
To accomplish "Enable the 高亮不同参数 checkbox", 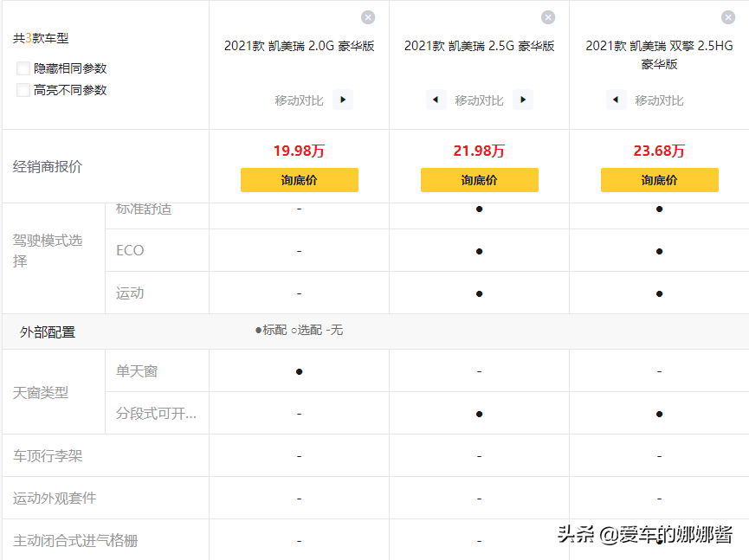I will click(x=23, y=90).
